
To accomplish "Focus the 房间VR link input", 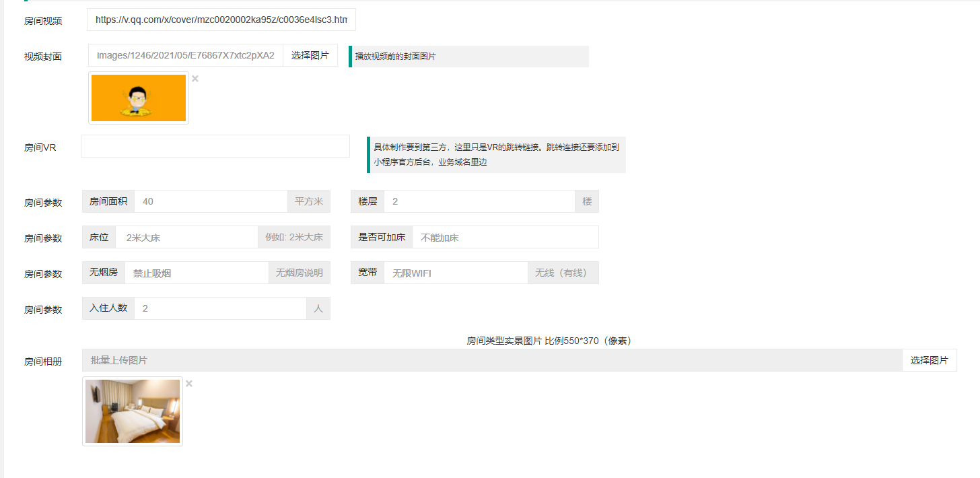I will click(215, 146).
